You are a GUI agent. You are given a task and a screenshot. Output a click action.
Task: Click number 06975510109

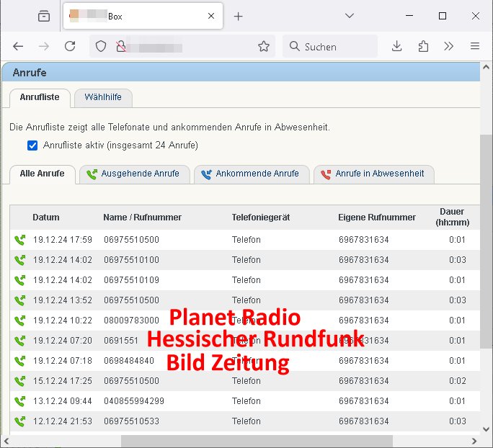coord(131,280)
